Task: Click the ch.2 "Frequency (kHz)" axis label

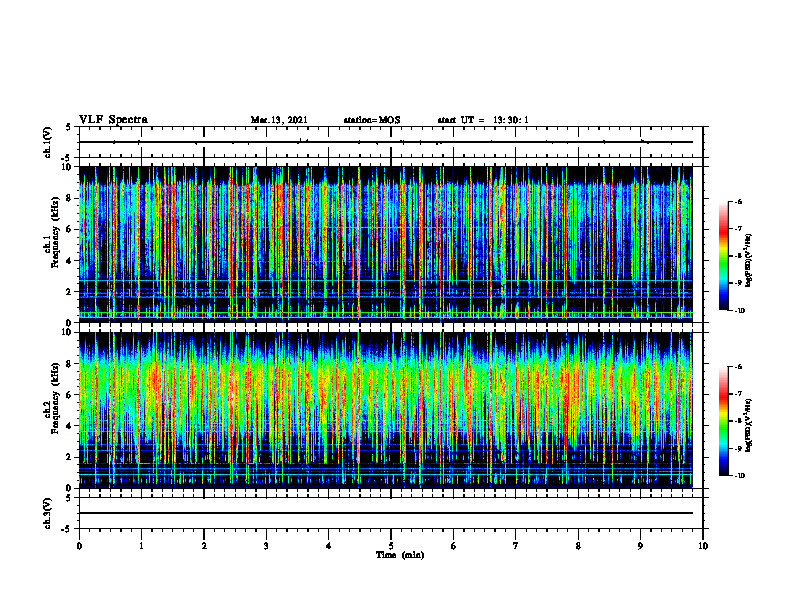Action: tap(55, 398)
